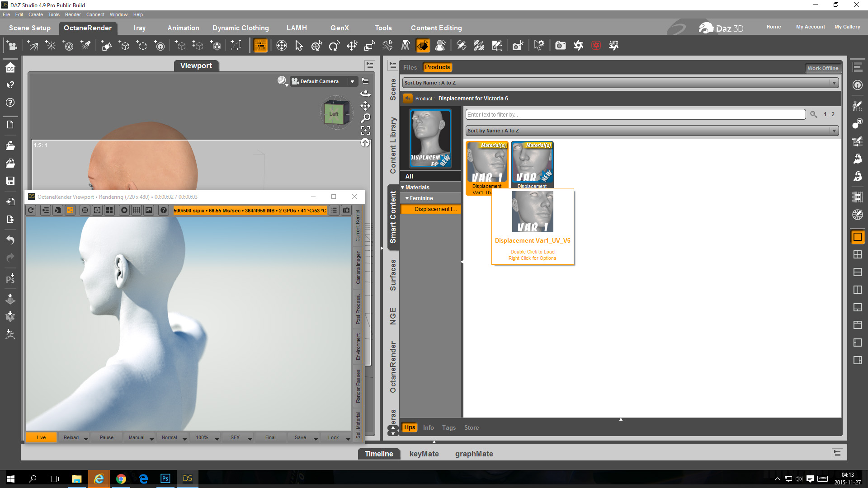Toggle the Lock button in Octane viewport
The image size is (868, 488).
[x=333, y=437]
